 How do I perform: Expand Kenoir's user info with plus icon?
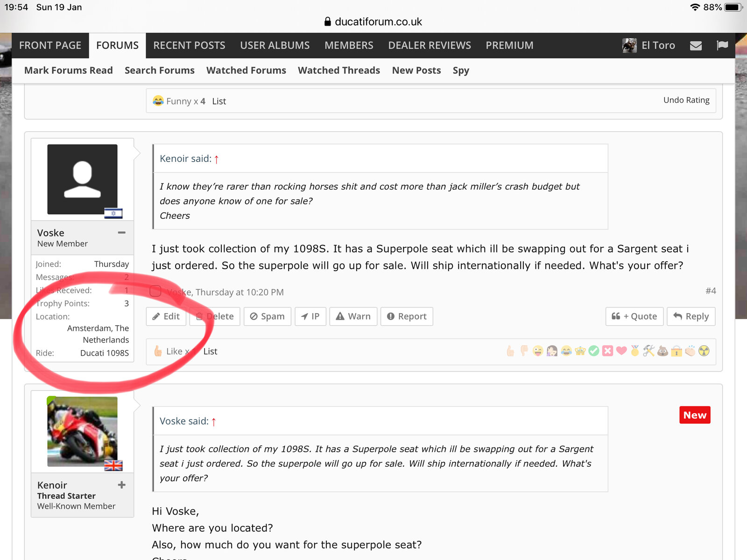(x=122, y=485)
